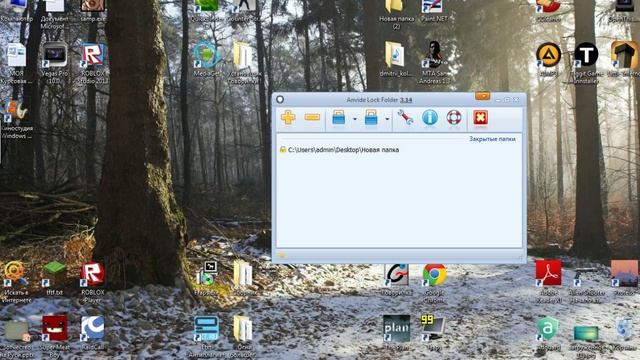640x360 pixels.
Task: Select the ROBLOX Player desktop shortcut
Action: pos(93,283)
